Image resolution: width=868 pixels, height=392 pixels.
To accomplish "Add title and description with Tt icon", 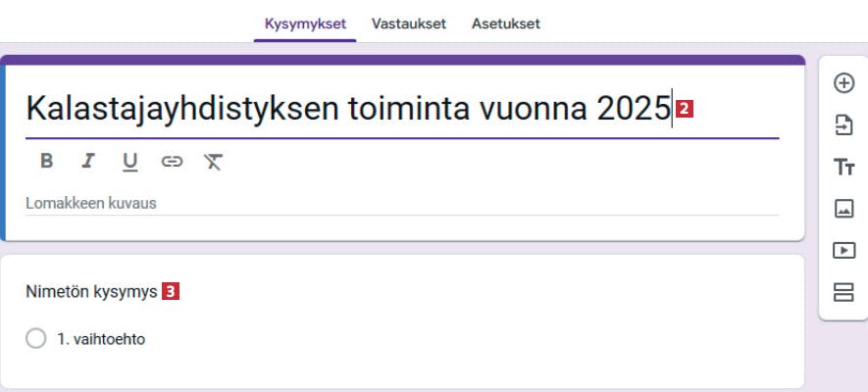I will (843, 167).
